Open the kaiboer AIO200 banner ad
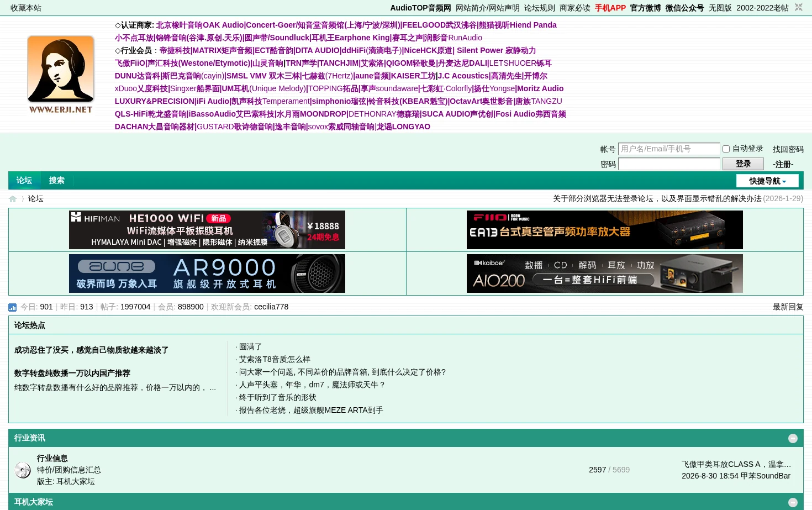 pyautogui.click(x=605, y=274)
